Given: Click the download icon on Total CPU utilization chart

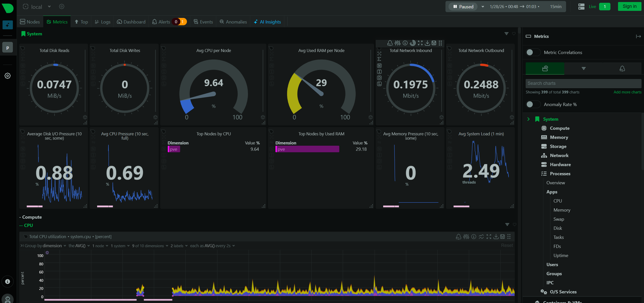Looking at the screenshot, I should click(x=496, y=237).
